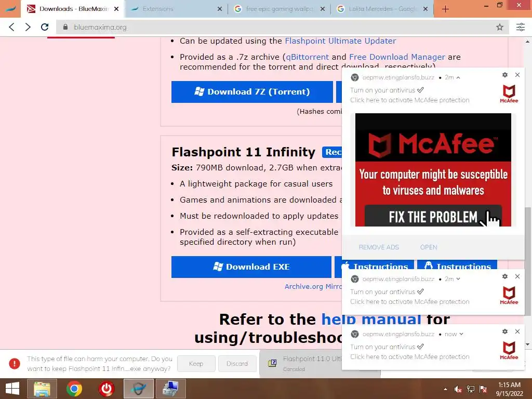Open the help manual link

[x=371, y=320]
